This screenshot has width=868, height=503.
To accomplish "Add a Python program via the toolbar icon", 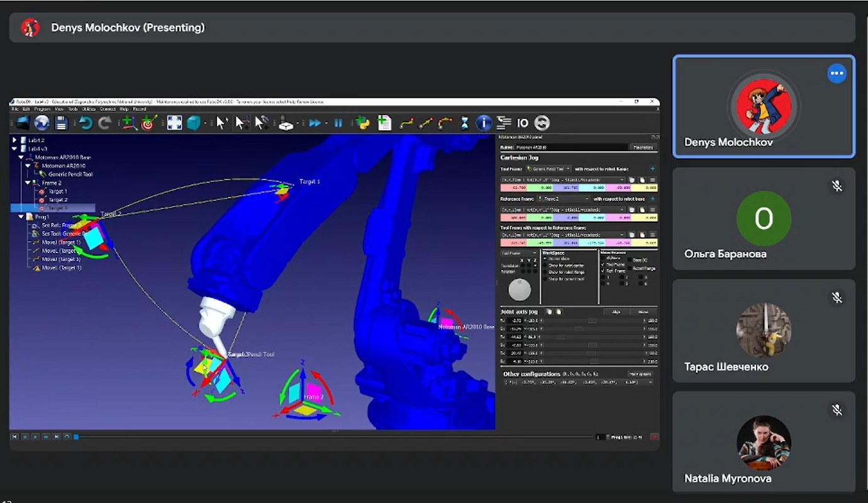I will coord(362,123).
